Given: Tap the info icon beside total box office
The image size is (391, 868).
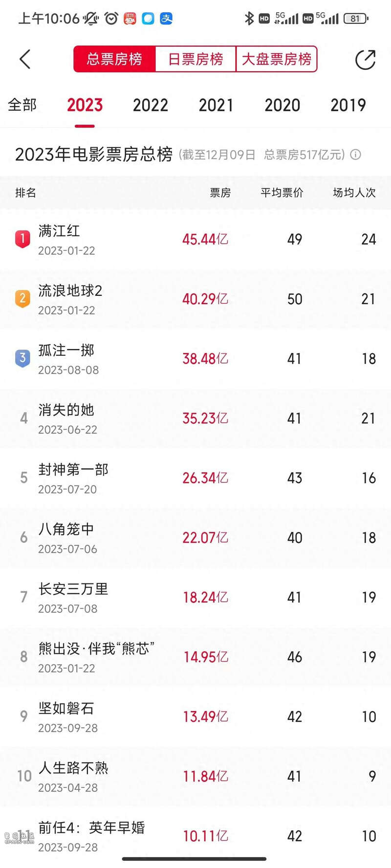Looking at the screenshot, I should tap(356, 155).
